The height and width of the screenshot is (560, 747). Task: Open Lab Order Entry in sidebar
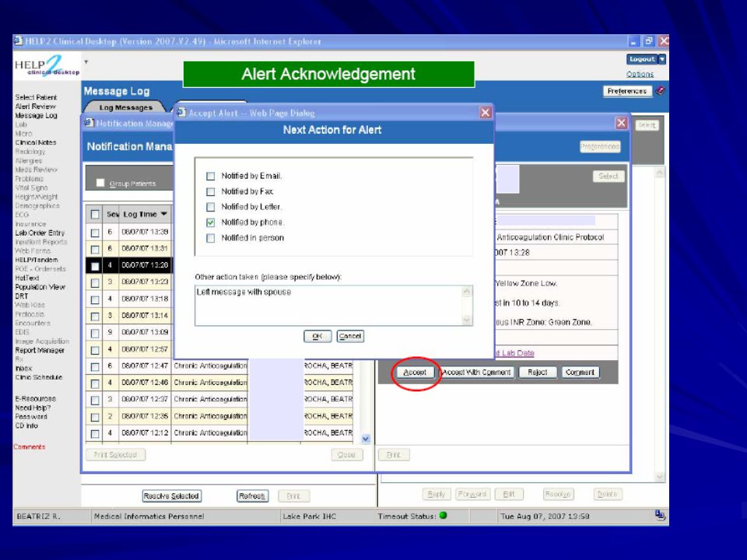40,233
